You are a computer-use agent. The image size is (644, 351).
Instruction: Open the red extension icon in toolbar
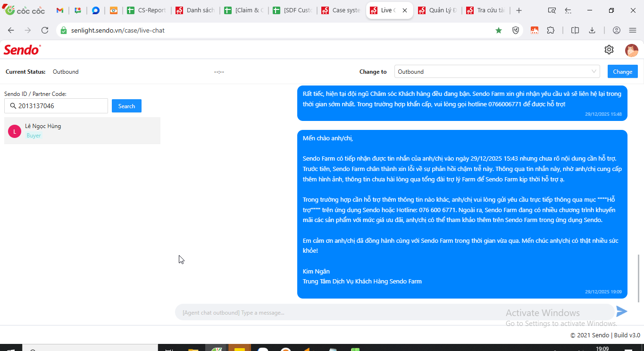click(x=535, y=30)
